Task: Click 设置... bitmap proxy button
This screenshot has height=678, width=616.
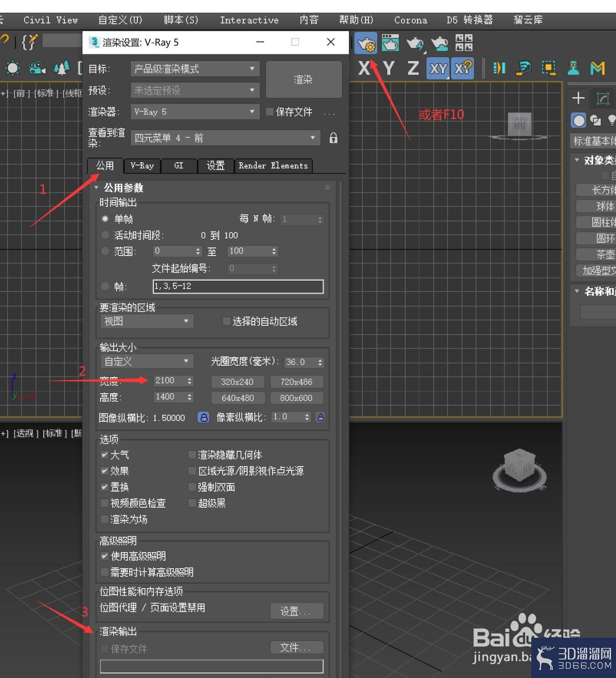Action: click(x=296, y=611)
